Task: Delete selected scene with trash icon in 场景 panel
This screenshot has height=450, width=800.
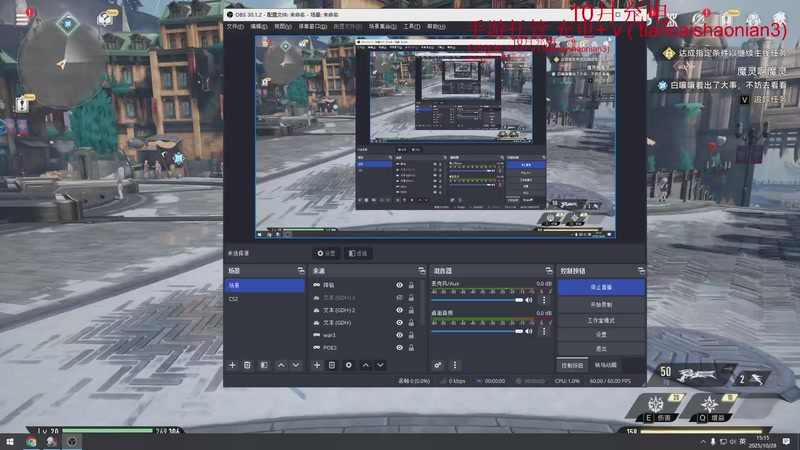Action: coord(247,365)
